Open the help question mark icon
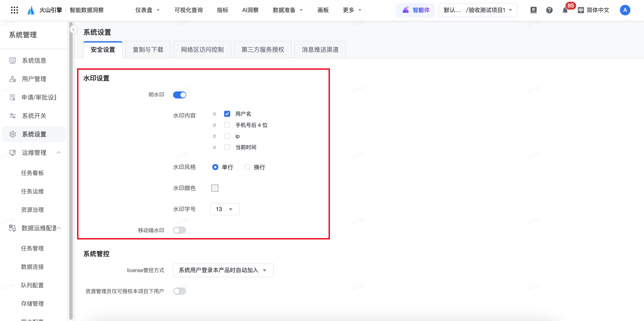 point(549,10)
